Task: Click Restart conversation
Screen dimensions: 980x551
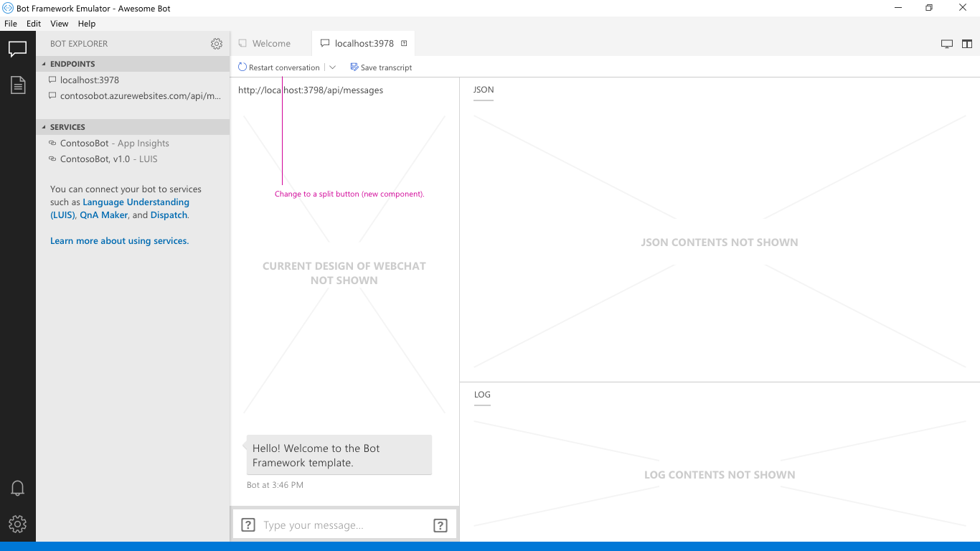Action: [x=279, y=67]
